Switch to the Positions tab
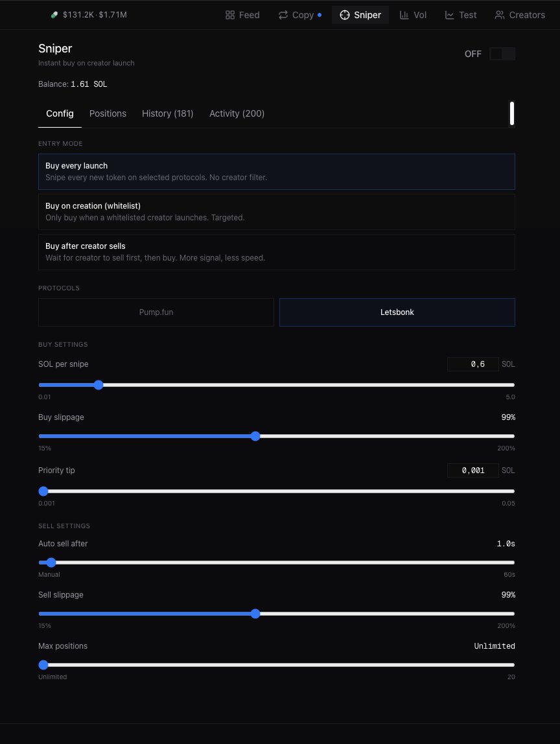 (x=108, y=113)
